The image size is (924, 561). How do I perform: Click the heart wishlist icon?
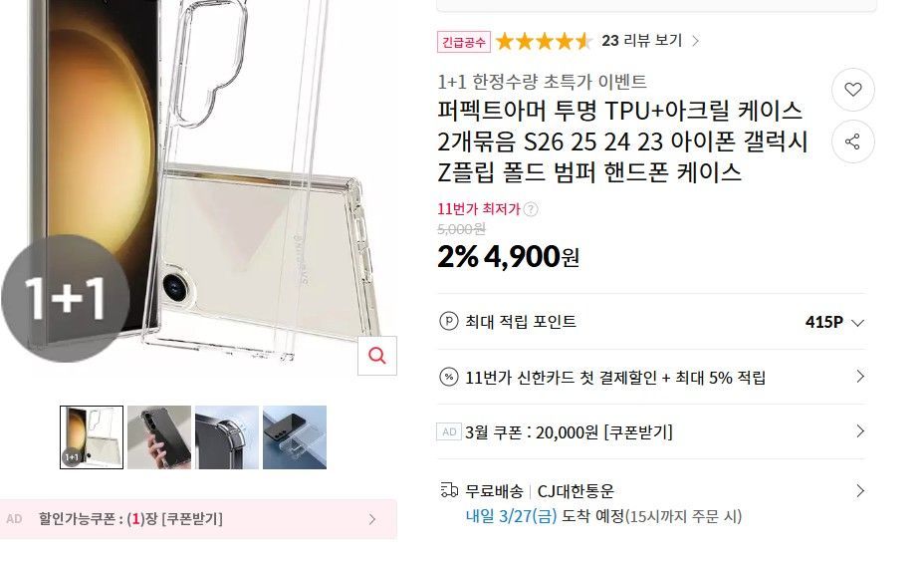tap(852, 90)
